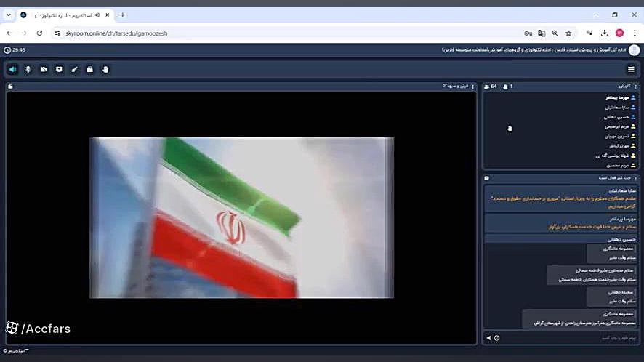Reload the skyroom page
Viewport: 644px width, 362px height.
pos(39,33)
